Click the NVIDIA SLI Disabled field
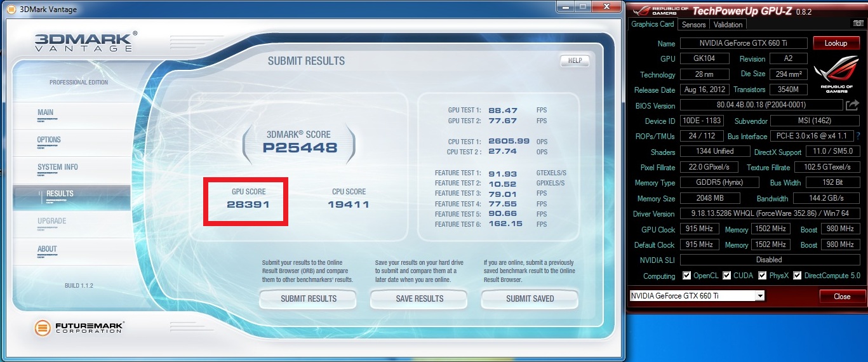868x362 pixels. coord(770,260)
